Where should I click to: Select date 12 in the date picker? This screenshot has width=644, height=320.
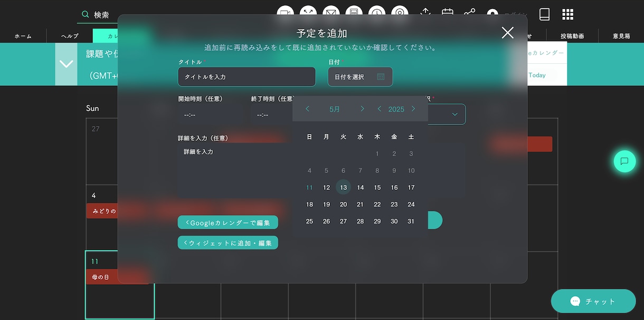(326, 187)
